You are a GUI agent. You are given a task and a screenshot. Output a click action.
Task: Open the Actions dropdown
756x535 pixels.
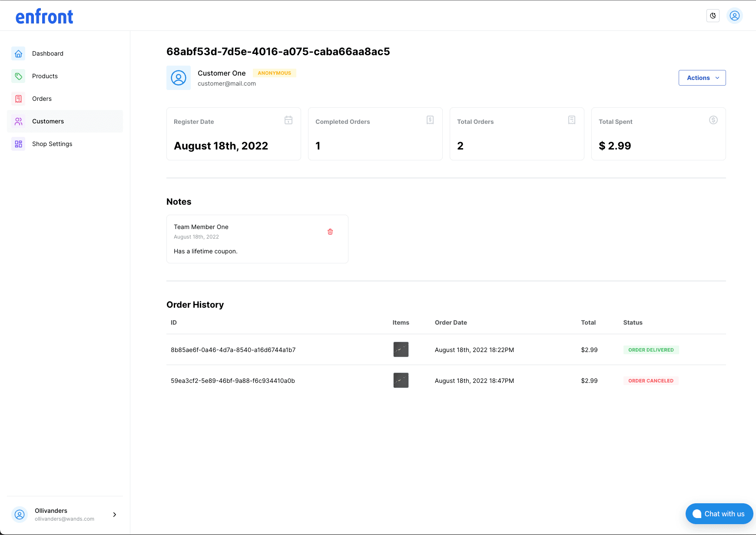pyautogui.click(x=702, y=78)
